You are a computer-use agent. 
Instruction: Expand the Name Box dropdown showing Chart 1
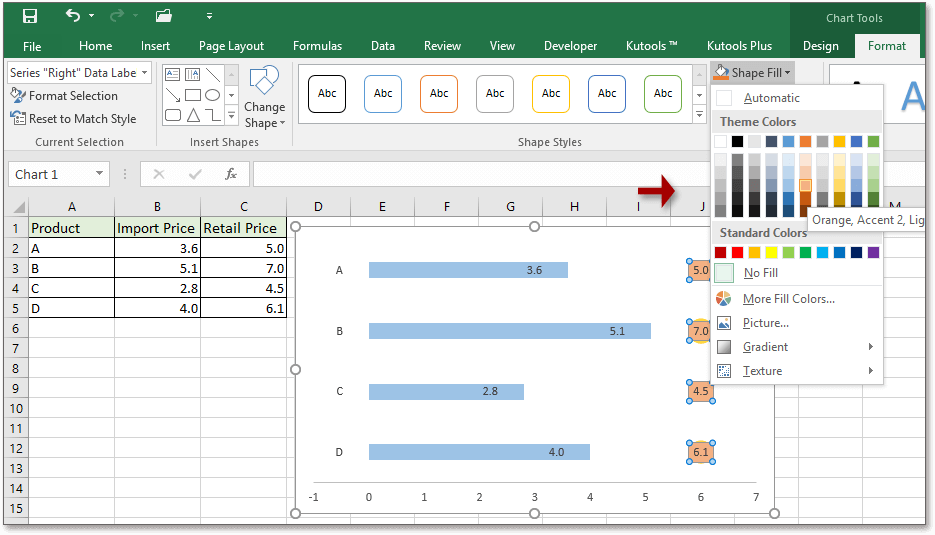99,174
